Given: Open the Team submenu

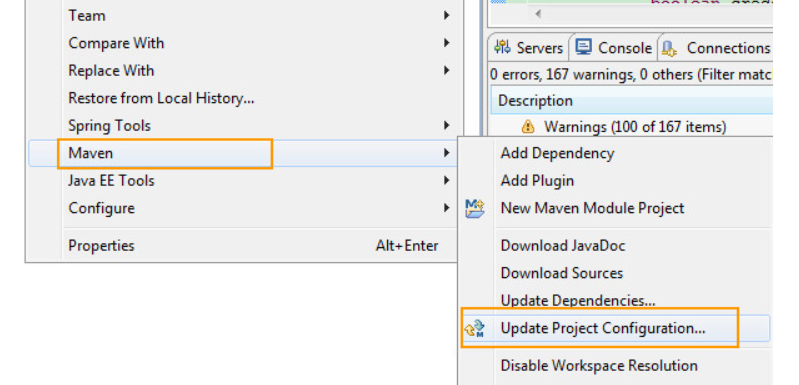Looking at the screenshot, I should pyautogui.click(x=245, y=16).
